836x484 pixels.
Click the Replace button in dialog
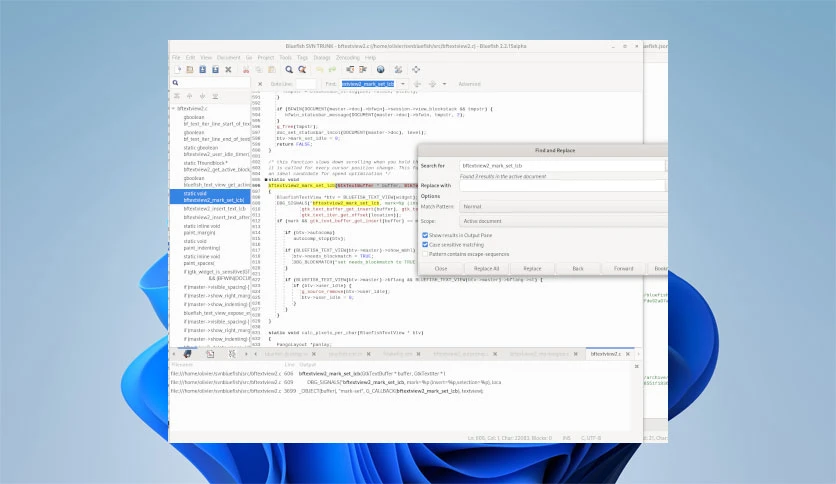tap(532, 269)
